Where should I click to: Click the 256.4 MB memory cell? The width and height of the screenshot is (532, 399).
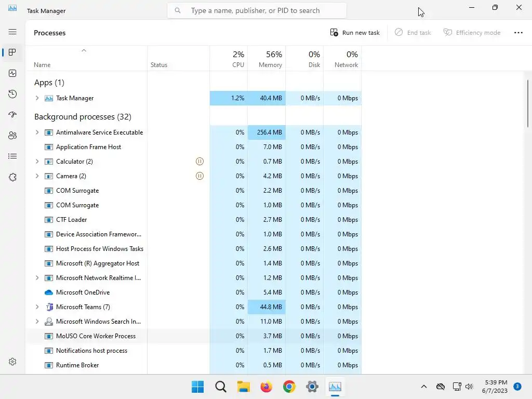pyautogui.click(x=267, y=132)
